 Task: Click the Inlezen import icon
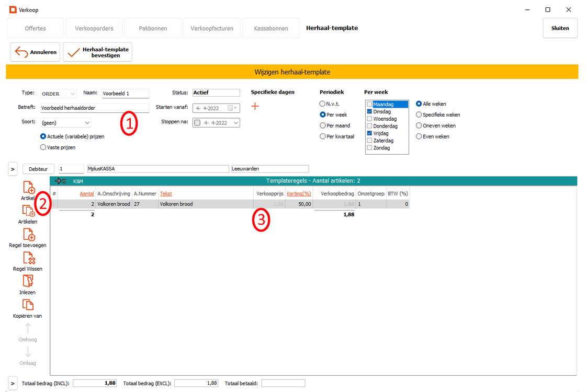tap(28, 282)
